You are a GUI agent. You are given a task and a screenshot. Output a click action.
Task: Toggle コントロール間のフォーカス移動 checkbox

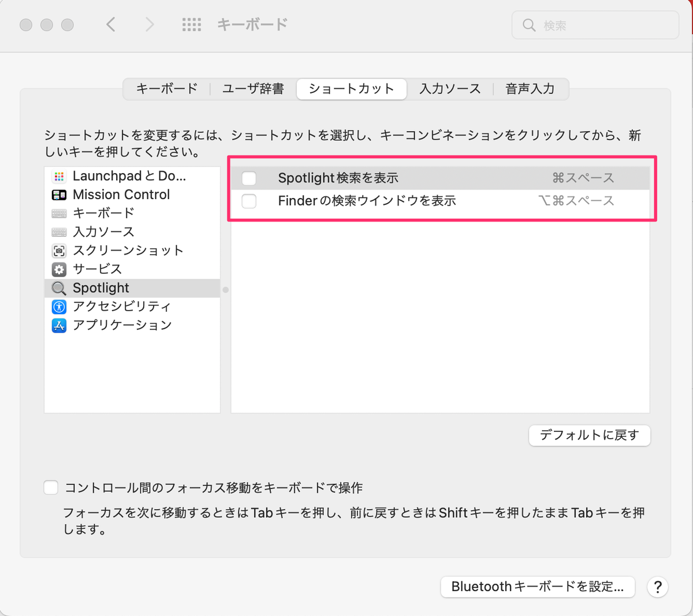(51, 488)
